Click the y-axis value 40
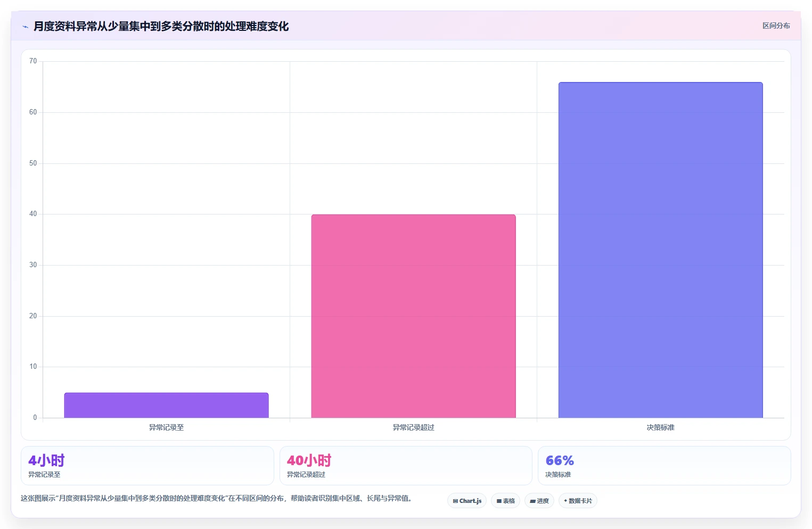812x529 pixels. [33, 214]
